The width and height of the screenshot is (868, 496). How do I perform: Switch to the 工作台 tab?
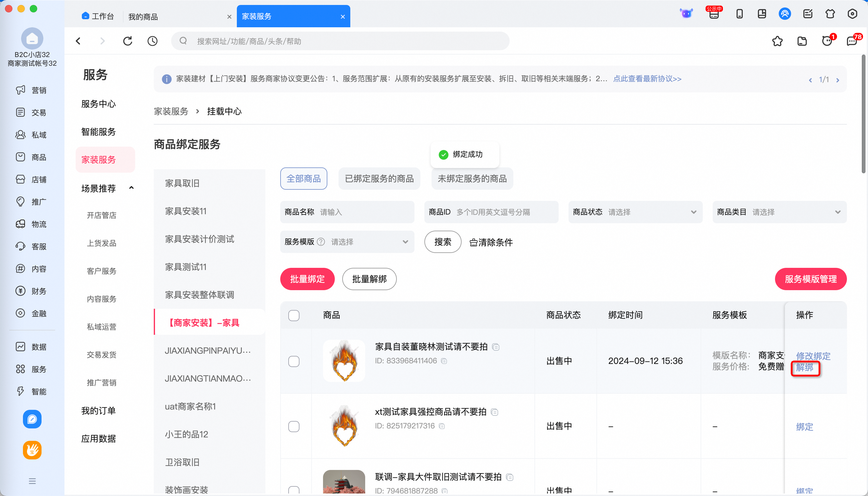point(98,16)
